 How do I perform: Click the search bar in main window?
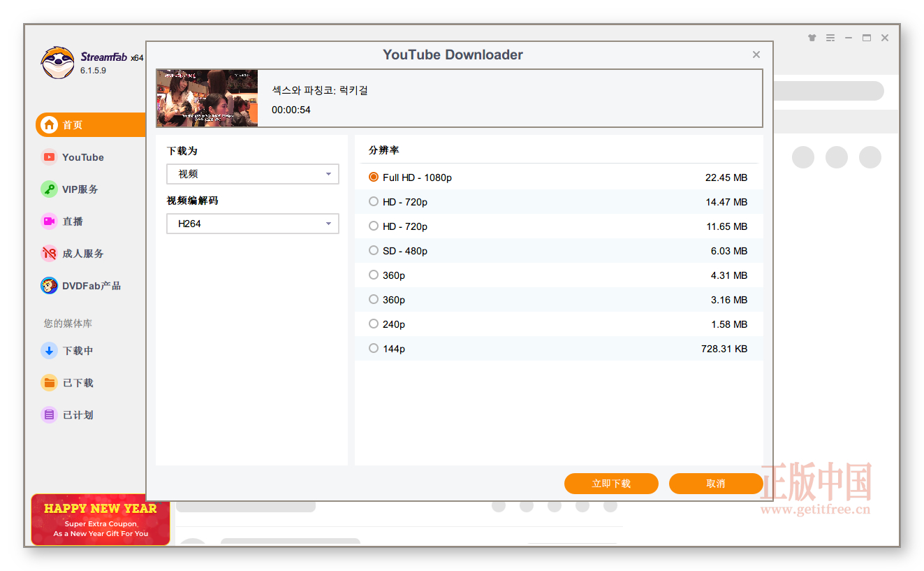pyautogui.click(x=828, y=91)
